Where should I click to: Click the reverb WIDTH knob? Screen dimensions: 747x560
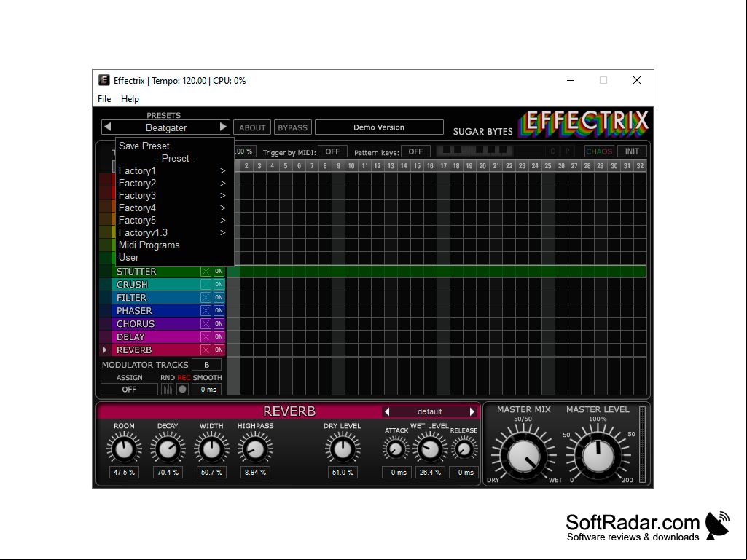pos(211,449)
